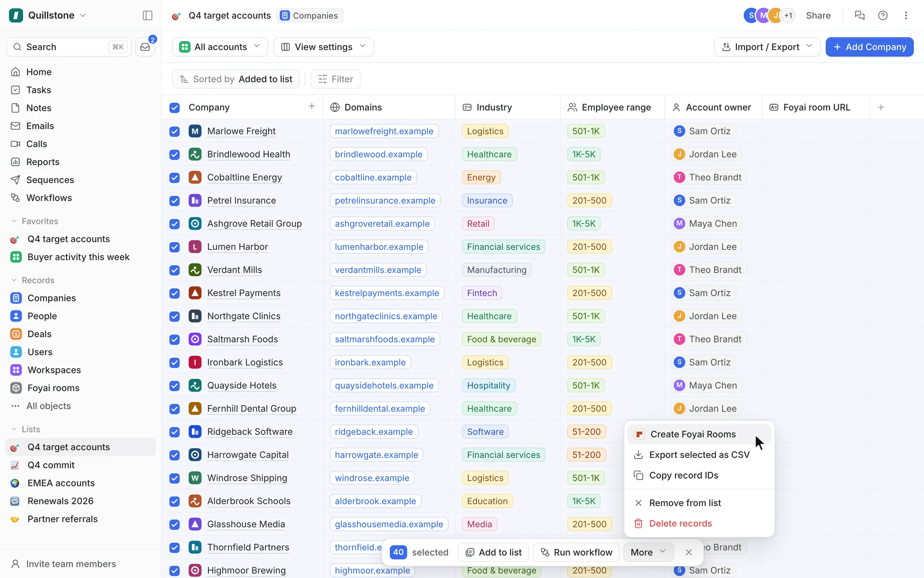Click the Search field

(x=69, y=47)
